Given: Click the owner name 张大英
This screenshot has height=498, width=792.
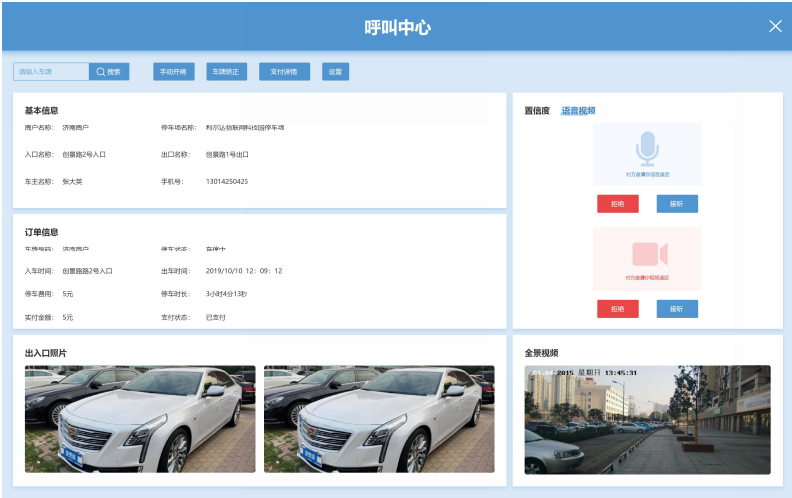Looking at the screenshot, I should pyautogui.click(x=72, y=181).
